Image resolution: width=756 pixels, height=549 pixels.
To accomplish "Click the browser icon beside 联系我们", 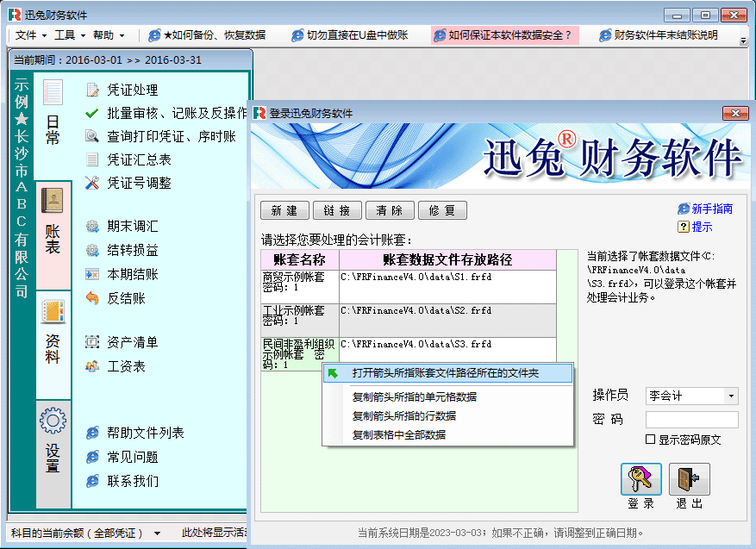I will [x=92, y=481].
